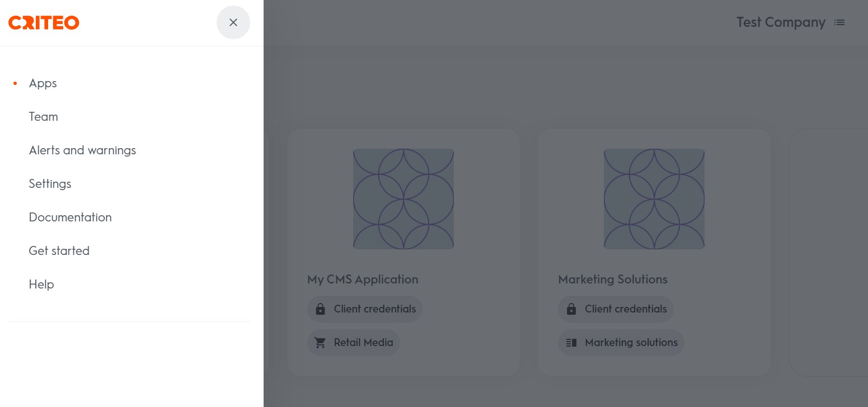Click Client credentials on Marketing Solutions card
The width and height of the screenshot is (868, 407).
pyautogui.click(x=616, y=309)
